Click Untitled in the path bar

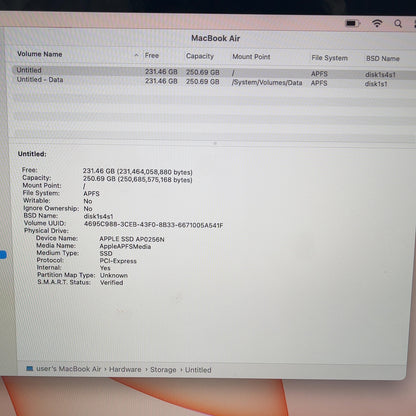pyautogui.click(x=198, y=370)
